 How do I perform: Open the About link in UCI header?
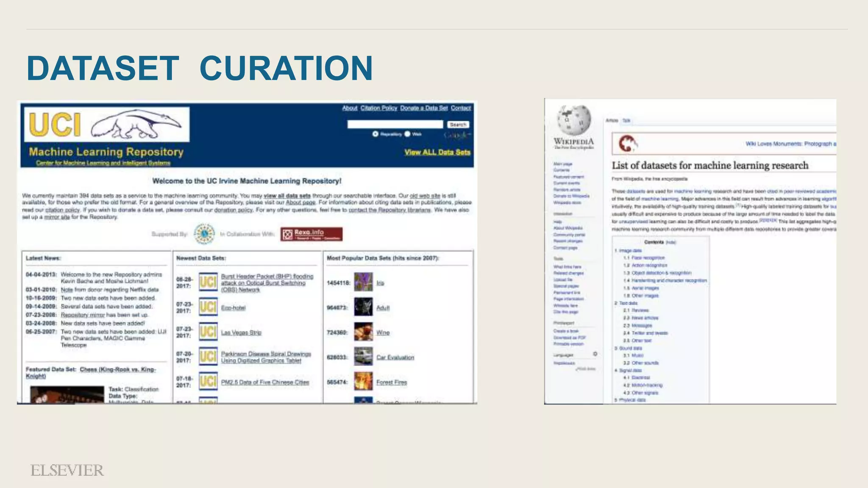click(350, 108)
